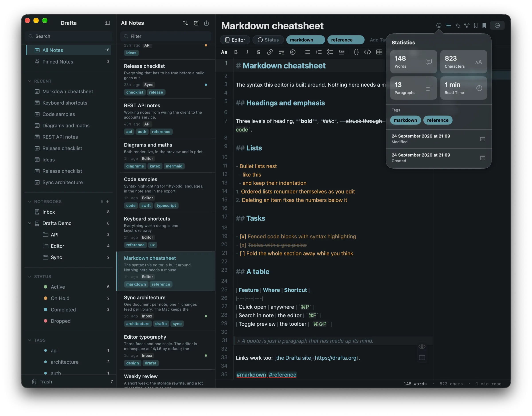The height and width of the screenshot is (416, 532).
Task: Open the Inbox notebook in the sidebar
Action: [68, 212]
